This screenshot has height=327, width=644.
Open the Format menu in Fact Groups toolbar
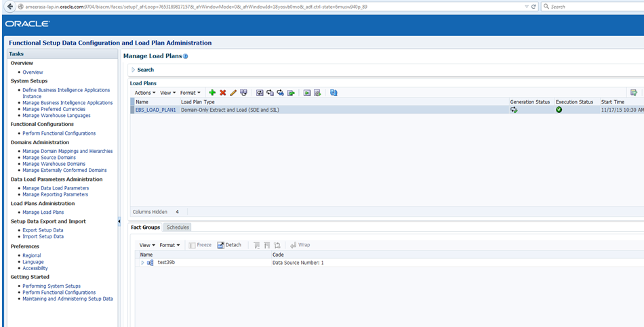[x=170, y=245]
